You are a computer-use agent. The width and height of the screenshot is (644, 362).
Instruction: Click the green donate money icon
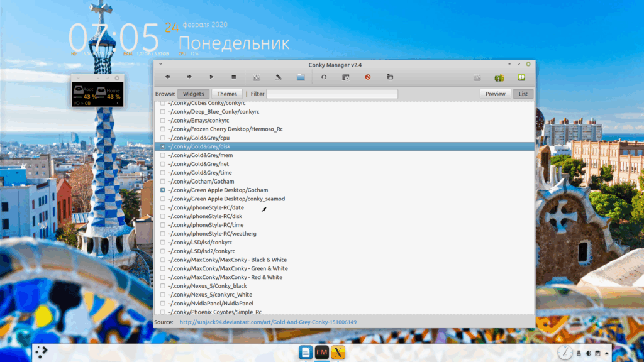click(x=499, y=77)
